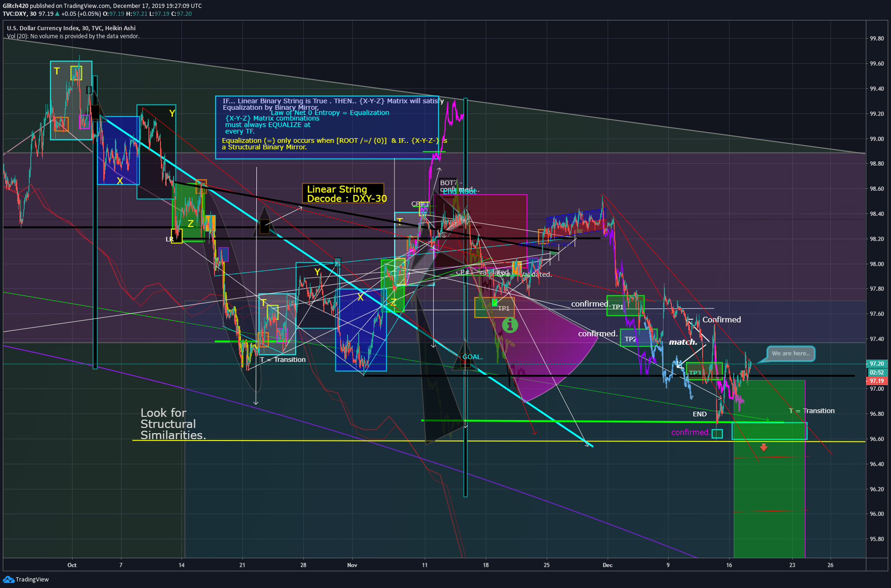Select the 'We are here..' callout bubble
This screenshot has height=588, width=891.
[791, 354]
